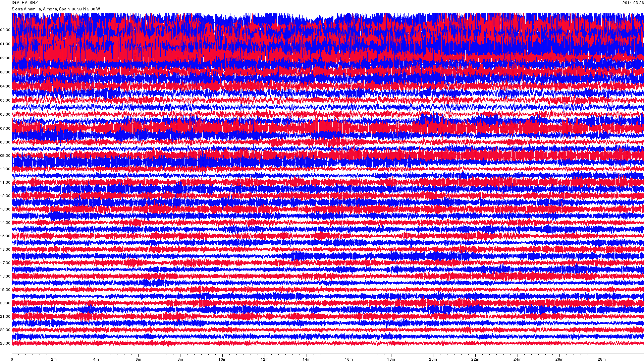
Task: Click the 14m mark on the minute axis
Action: pos(307,359)
